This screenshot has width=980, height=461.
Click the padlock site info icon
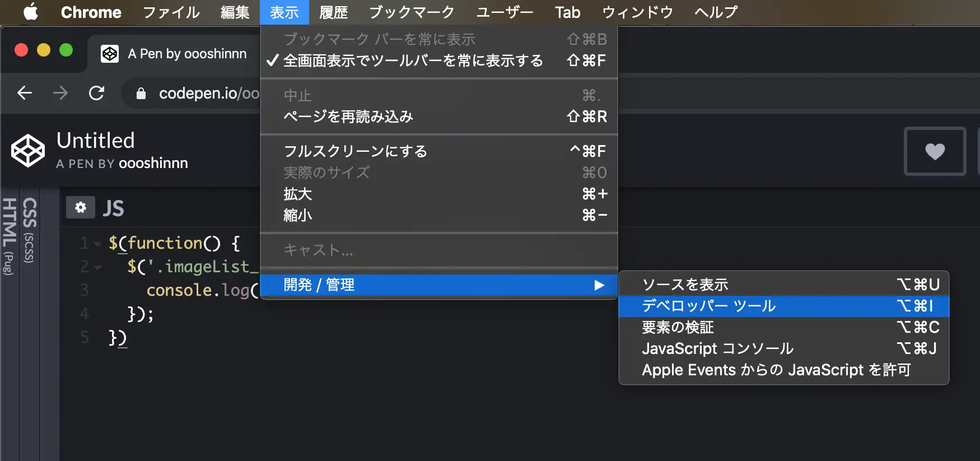(x=141, y=94)
